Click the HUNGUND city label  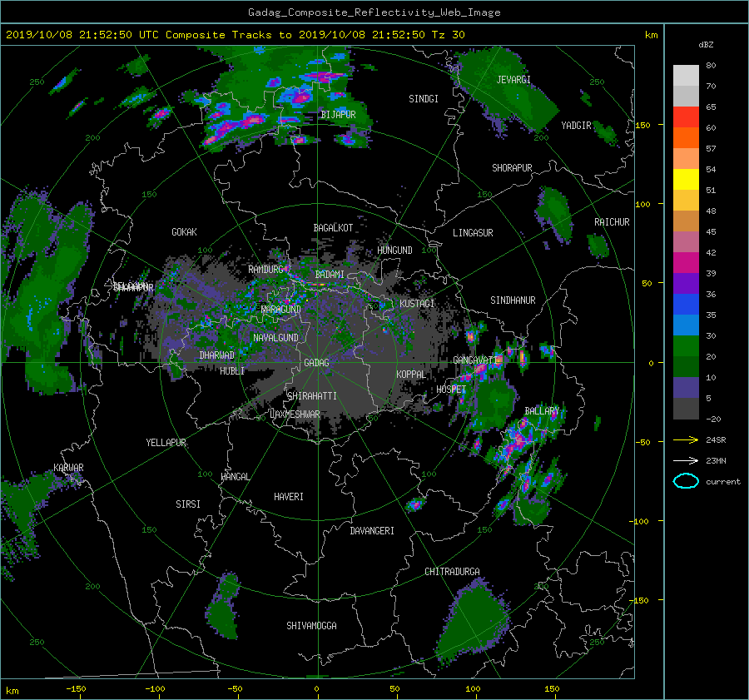394,251
